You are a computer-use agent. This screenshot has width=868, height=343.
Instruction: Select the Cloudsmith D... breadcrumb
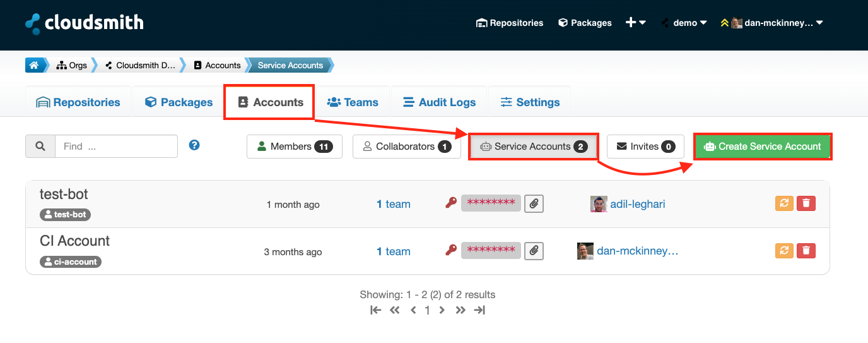[140, 65]
